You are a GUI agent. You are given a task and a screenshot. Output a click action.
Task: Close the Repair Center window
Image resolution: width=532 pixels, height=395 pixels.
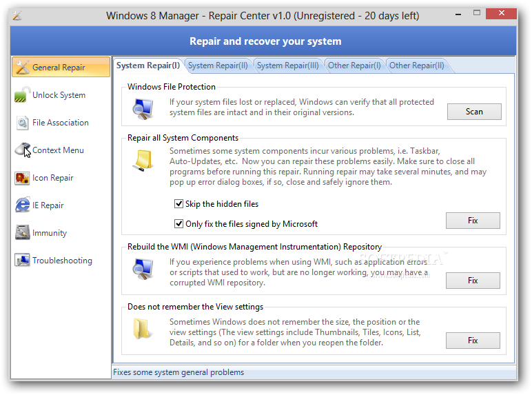pyautogui.click(x=501, y=14)
